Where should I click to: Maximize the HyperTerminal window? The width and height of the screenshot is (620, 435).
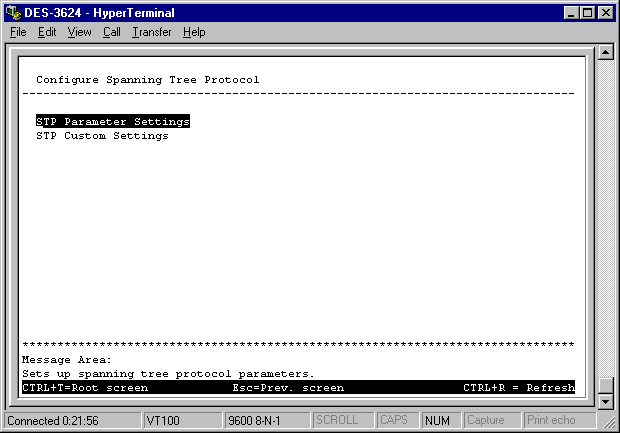[587, 13]
